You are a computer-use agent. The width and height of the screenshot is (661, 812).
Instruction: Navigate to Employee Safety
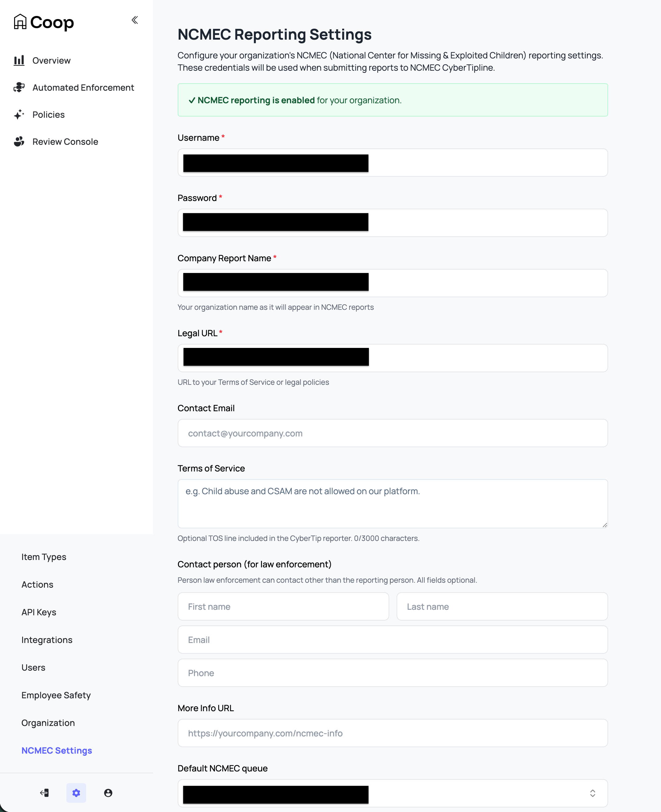[56, 695]
